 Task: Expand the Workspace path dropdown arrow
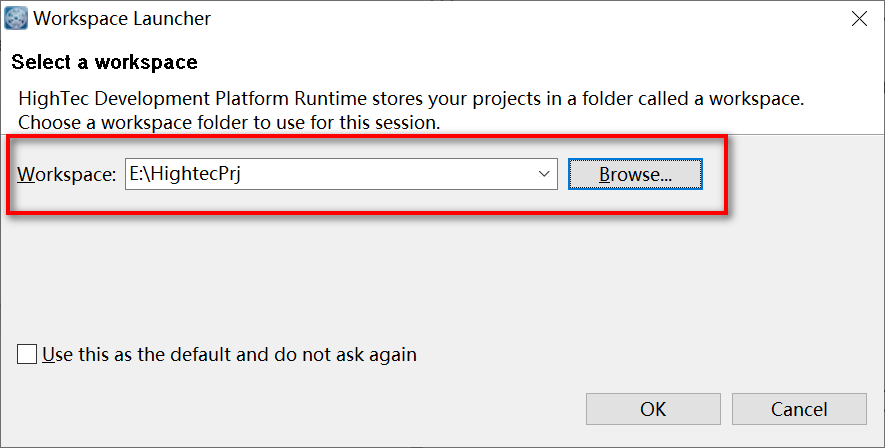click(544, 174)
